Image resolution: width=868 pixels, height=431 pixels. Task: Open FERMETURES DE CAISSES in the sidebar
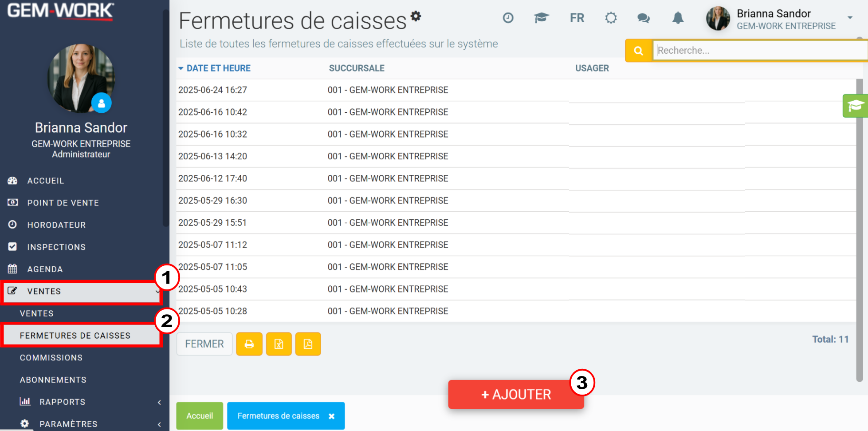click(82, 336)
